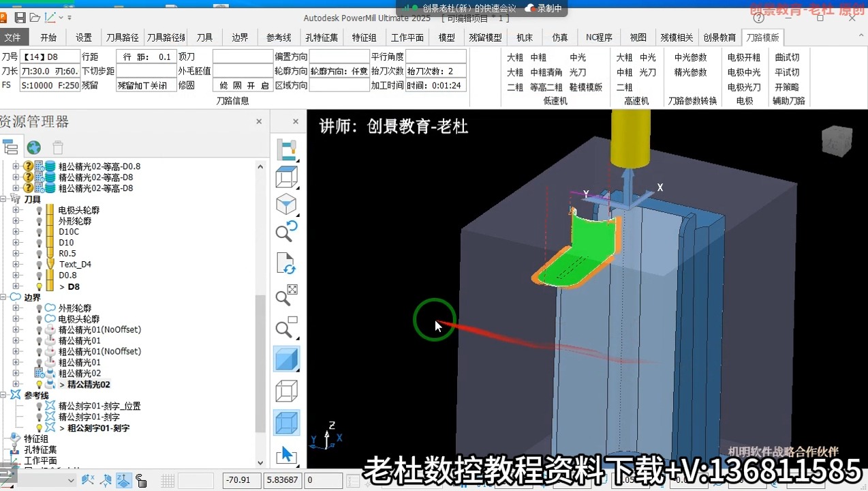Toggle light bulb for tool D10C

(x=39, y=232)
